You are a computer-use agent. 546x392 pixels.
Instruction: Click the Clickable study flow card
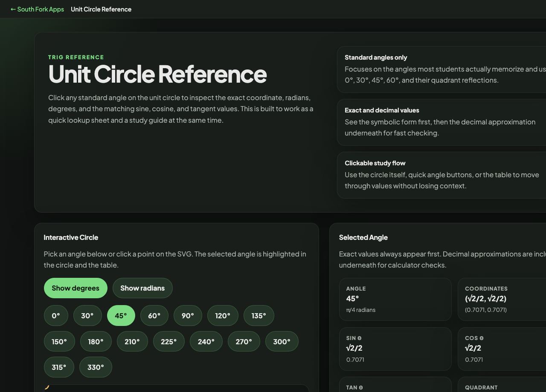441,175
